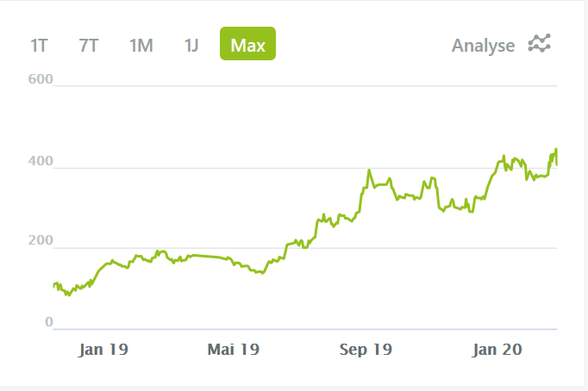Image resolution: width=588 pixels, height=391 pixels.
Task: Click the 600 y-axis label
Action: point(41,80)
